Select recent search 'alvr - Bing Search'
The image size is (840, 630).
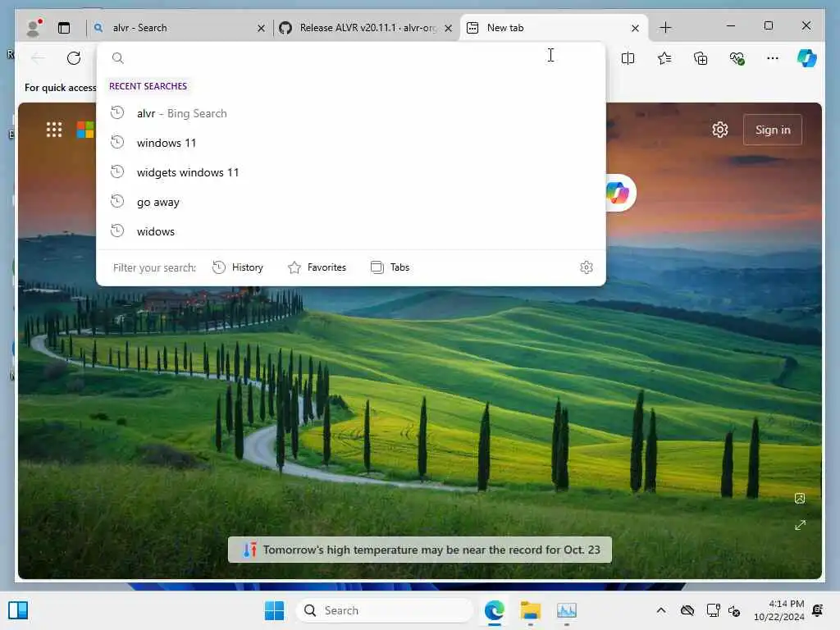click(x=351, y=113)
